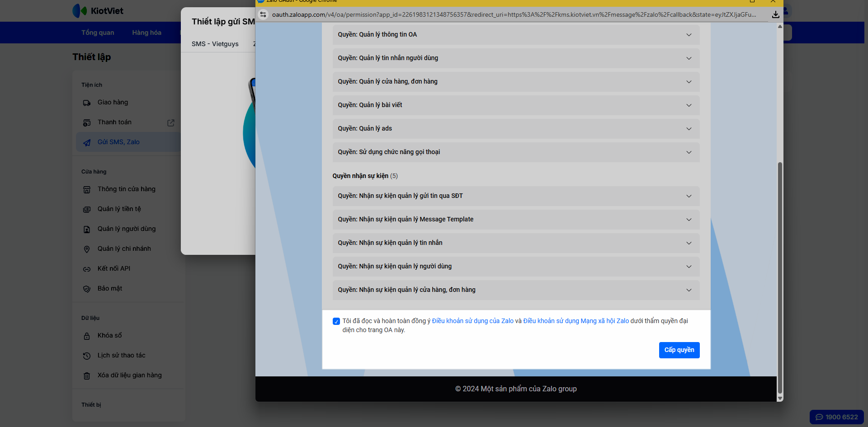Image resolution: width=868 pixels, height=427 pixels.
Task: Expand Nhận sự kiện quản lý Message Template
Action: [x=516, y=220]
